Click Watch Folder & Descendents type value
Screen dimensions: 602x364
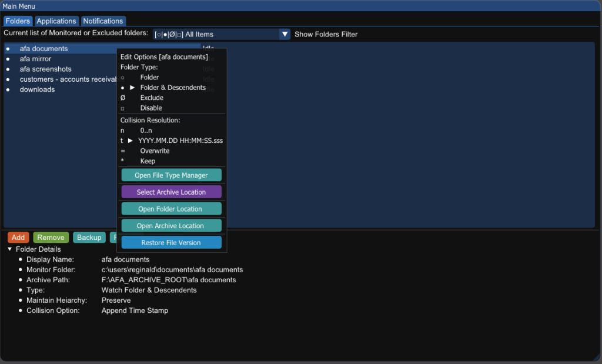(x=149, y=290)
